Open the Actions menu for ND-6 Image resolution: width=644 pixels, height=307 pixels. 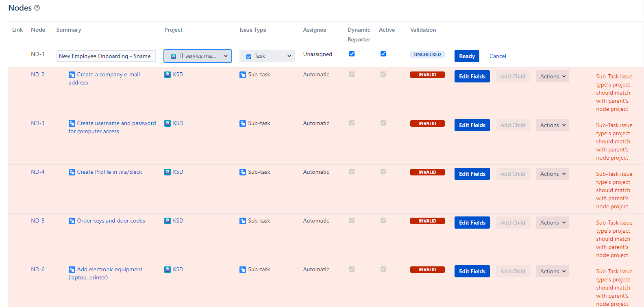tap(552, 271)
